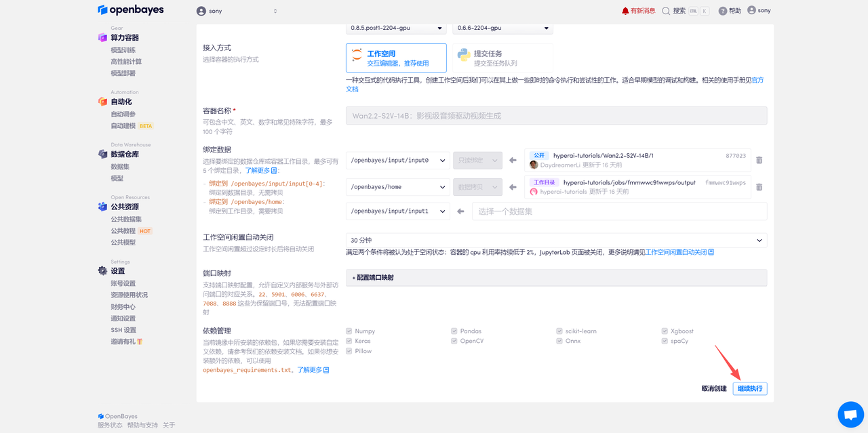Open 模型部署 in the sidebar
Viewport: 868px width, 433px height.
[123, 73]
